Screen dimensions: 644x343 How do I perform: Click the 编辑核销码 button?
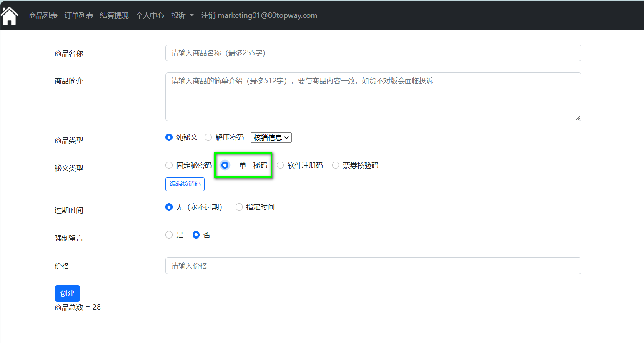(185, 184)
